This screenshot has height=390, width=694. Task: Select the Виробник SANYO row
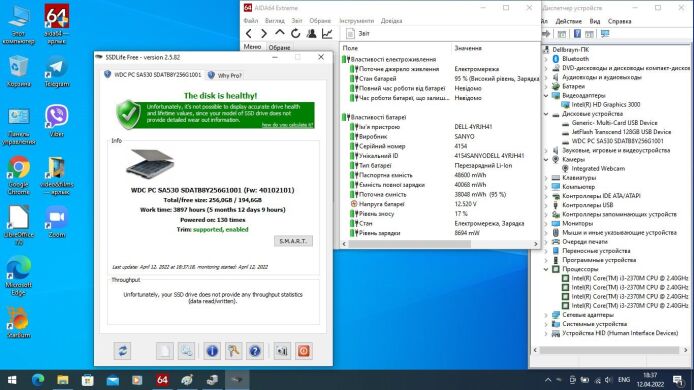(x=440, y=137)
